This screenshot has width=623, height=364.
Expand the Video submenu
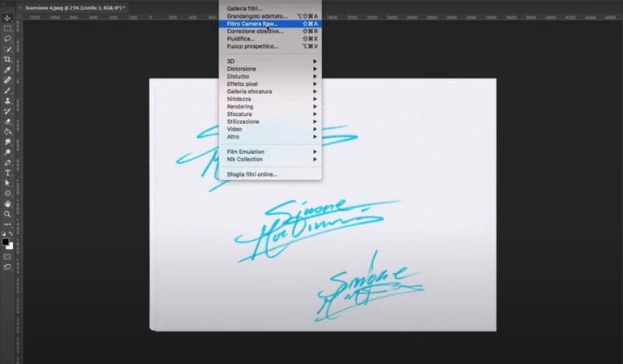pyautogui.click(x=270, y=129)
